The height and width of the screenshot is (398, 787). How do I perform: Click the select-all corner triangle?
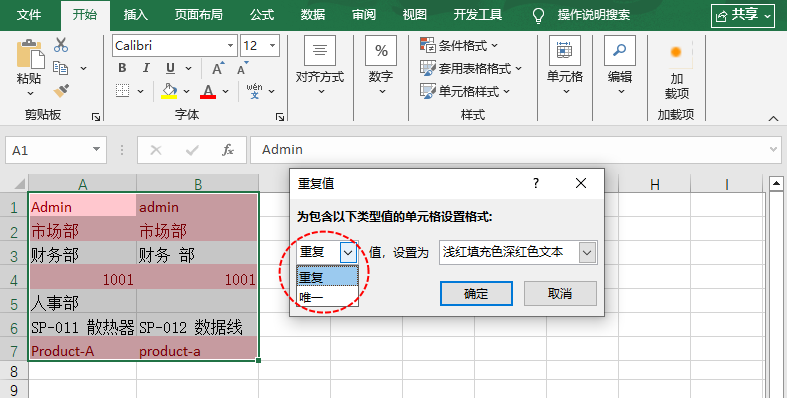pos(19,184)
